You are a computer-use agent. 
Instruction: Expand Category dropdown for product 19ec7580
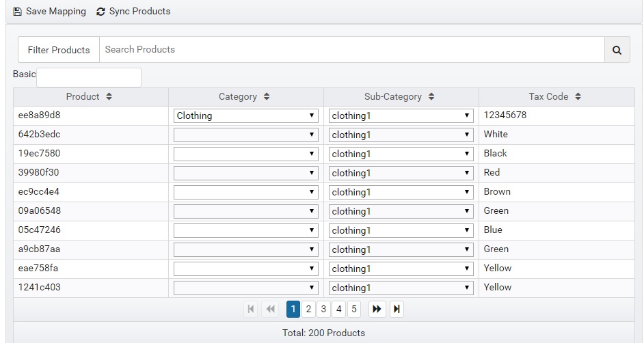tap(246, 154)
